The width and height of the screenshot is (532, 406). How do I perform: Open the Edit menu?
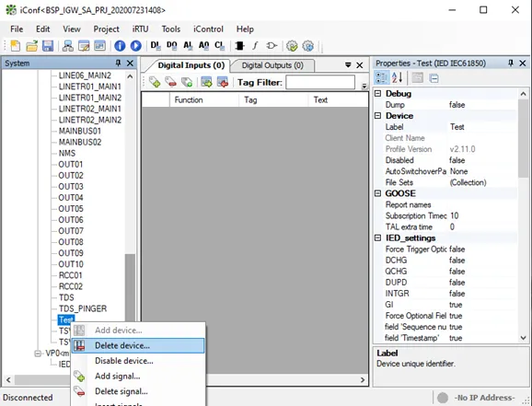[x=42, y=29]
